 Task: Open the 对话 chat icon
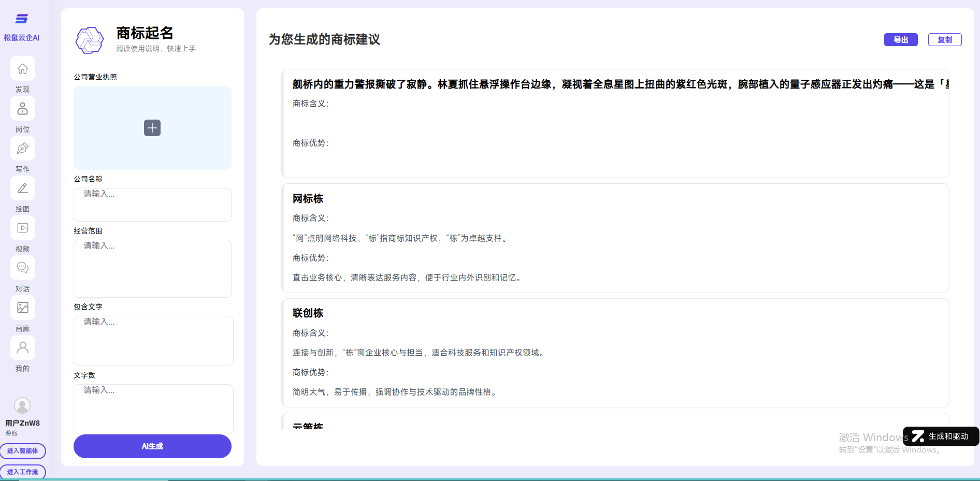(23, 268)
